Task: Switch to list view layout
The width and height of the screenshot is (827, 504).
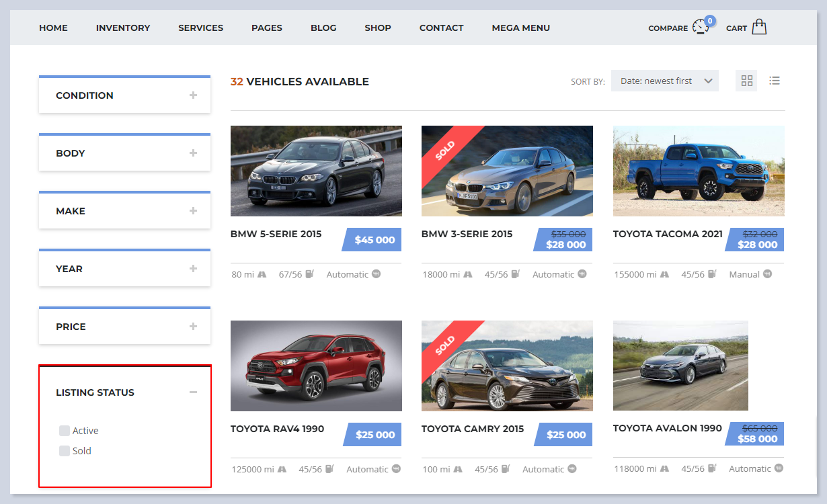Action: [775, 81]
